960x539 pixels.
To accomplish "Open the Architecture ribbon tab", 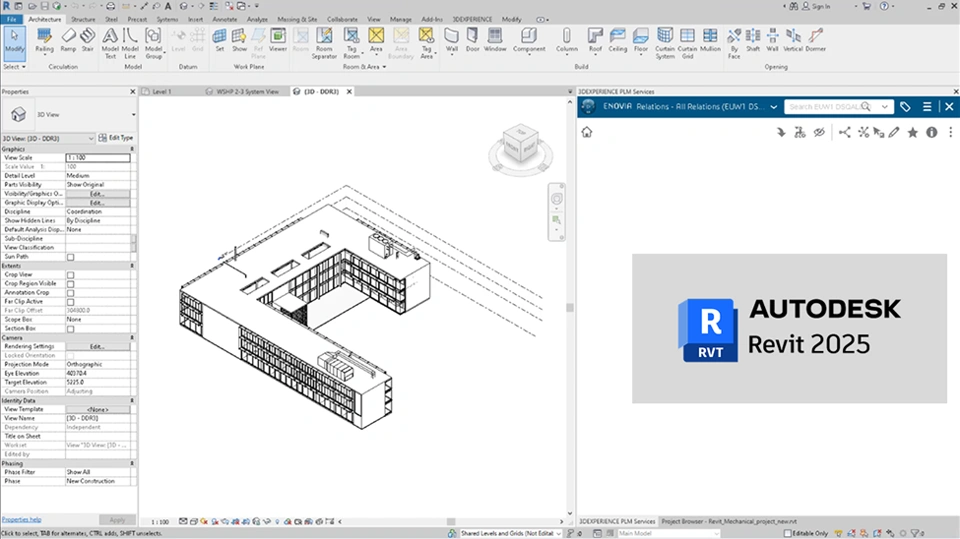I will [44, 20].
